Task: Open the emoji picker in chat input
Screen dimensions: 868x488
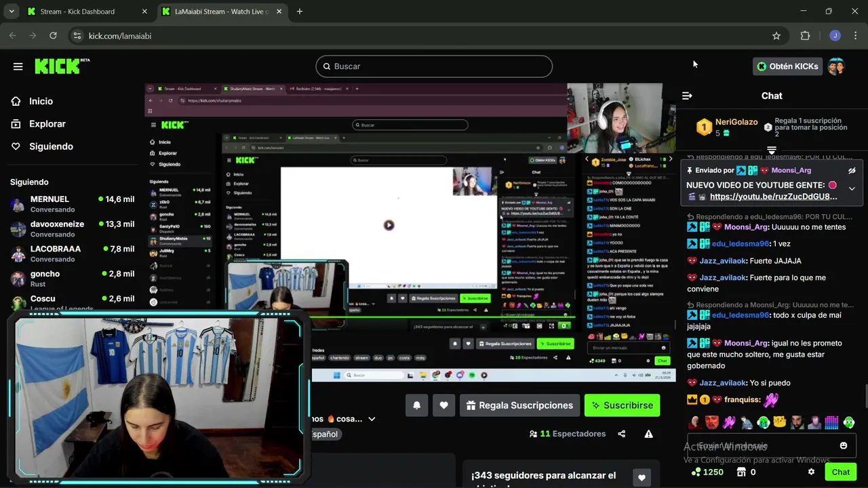Action: click(844, 446)
